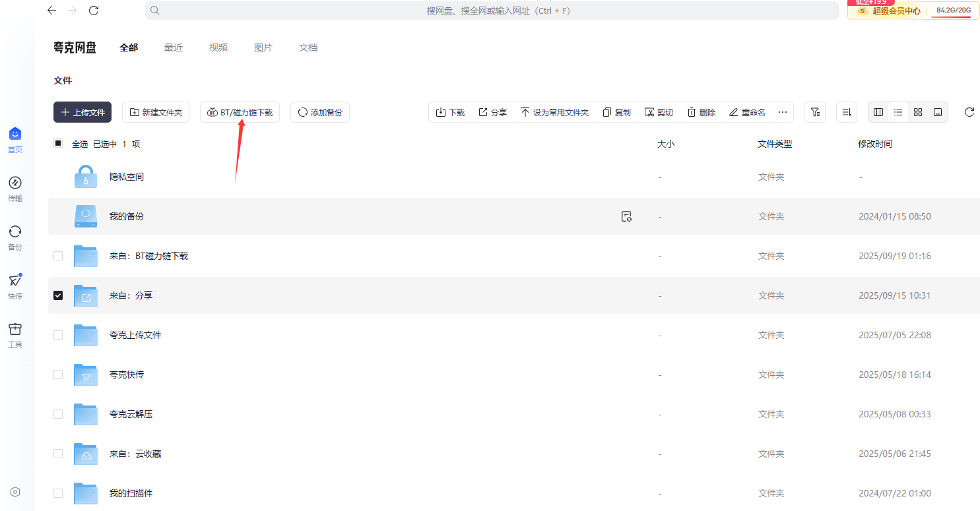
Task: Switch to the grid view layout
Action: click(918, 112)
